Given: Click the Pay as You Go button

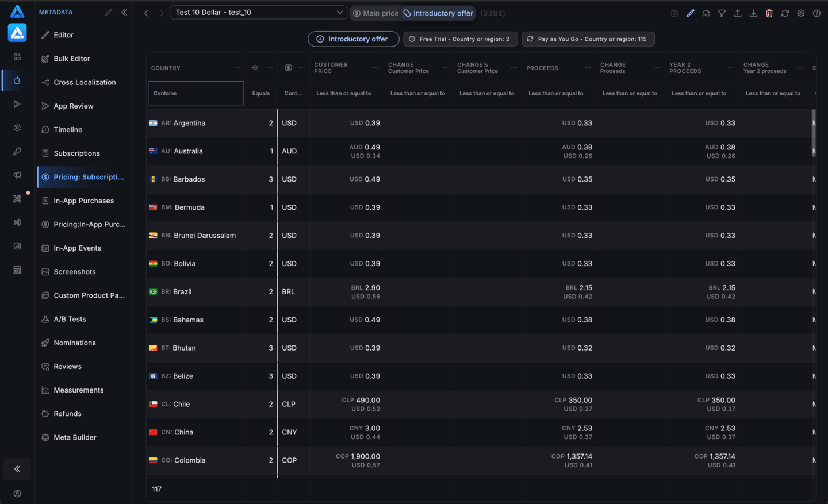Looking at the screenshot, I should point(588,39).
